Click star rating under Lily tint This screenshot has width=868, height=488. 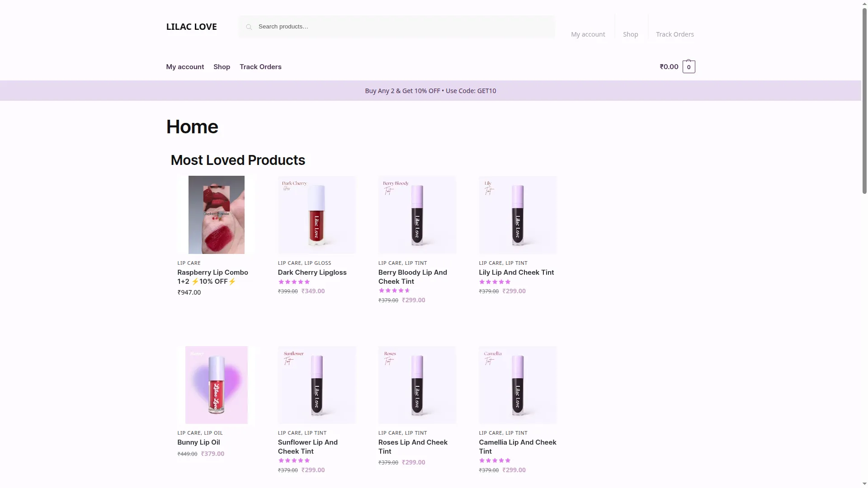[x=495, y=282]
